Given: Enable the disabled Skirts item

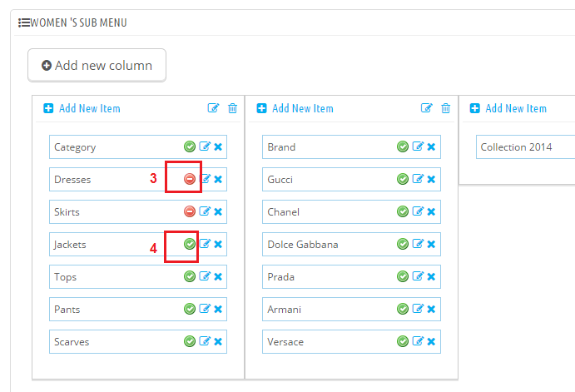Looking at the screenshot, I should point(190,211).
